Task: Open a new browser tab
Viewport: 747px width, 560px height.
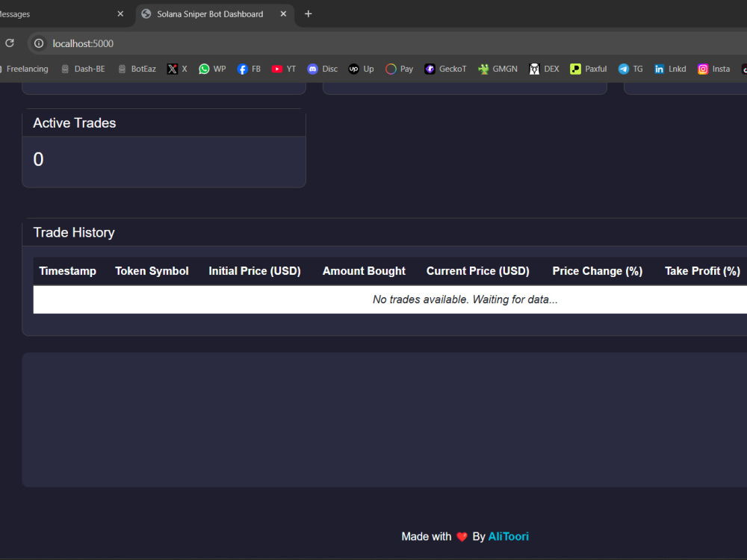Action: (x=309, y=13)
